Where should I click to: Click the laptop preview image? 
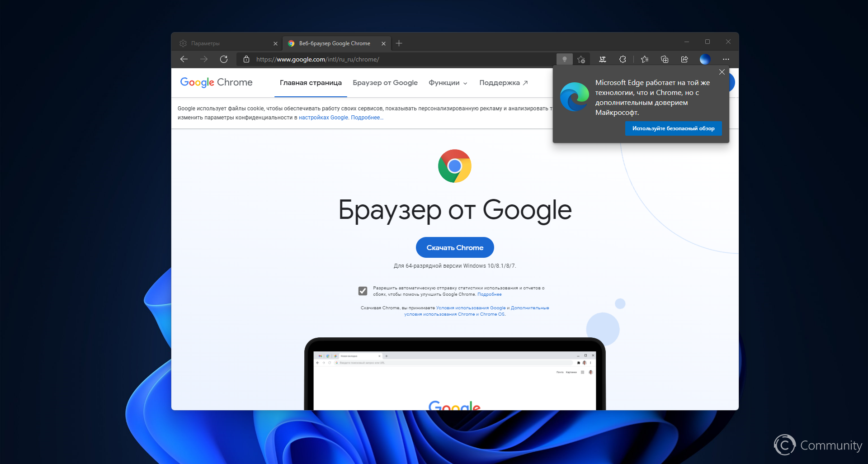coord(455,374)
